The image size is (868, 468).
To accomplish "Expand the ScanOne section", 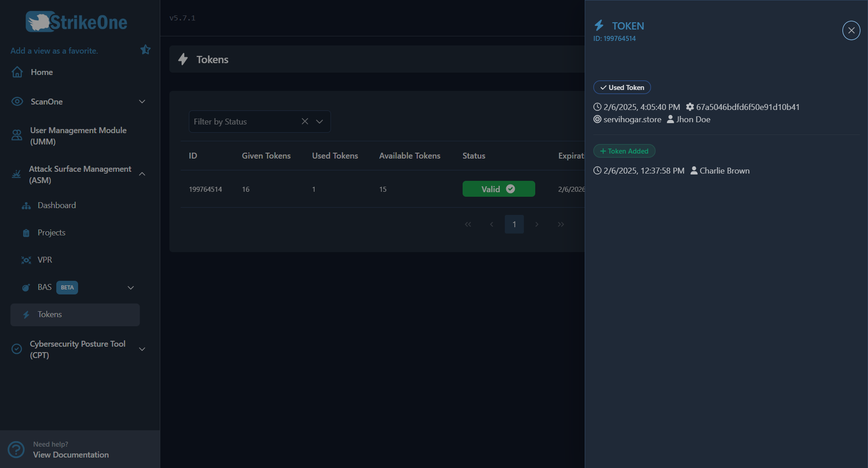I will (142, 101).
